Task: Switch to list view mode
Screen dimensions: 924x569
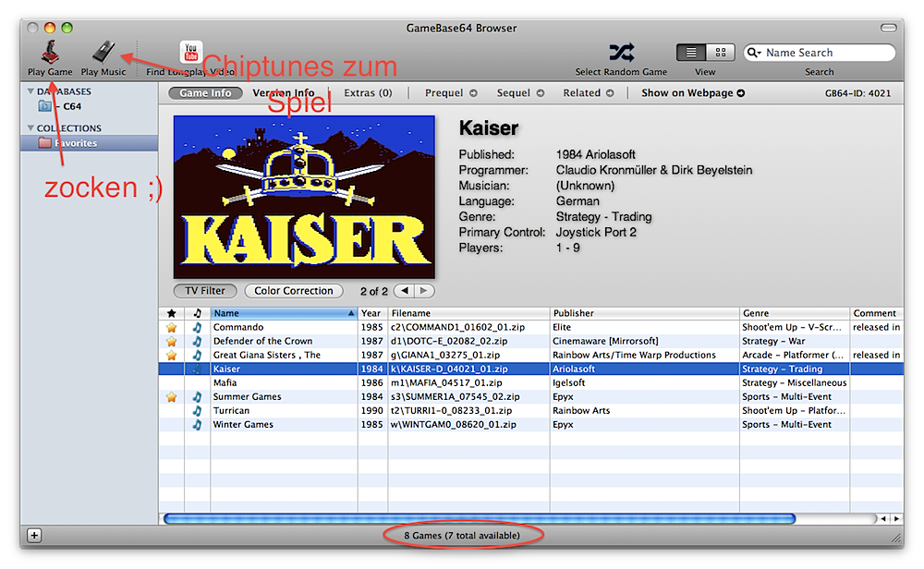Action: (691, 53)
